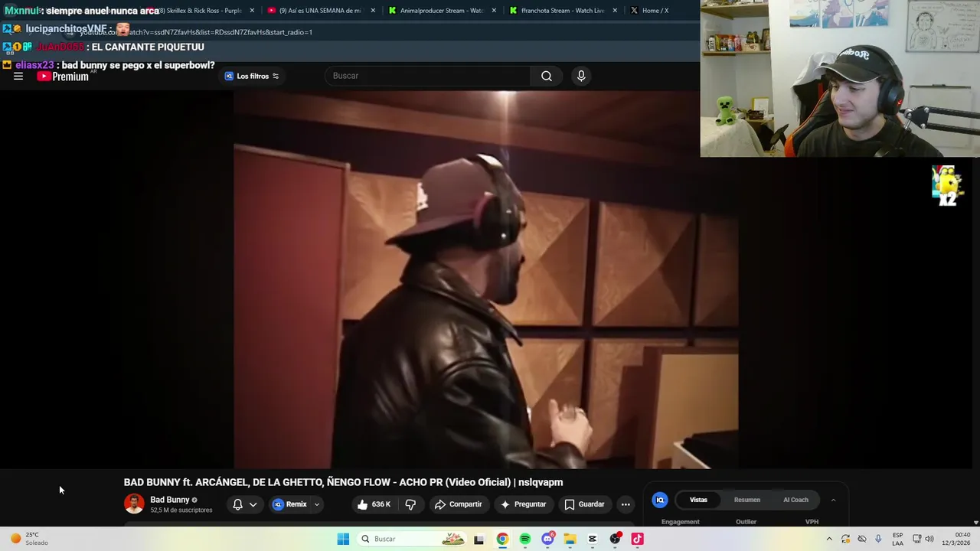The width and height of the screenshot is (980, 551).
Task: Open the volume speaker tray icon
Action: pos(929,539)
